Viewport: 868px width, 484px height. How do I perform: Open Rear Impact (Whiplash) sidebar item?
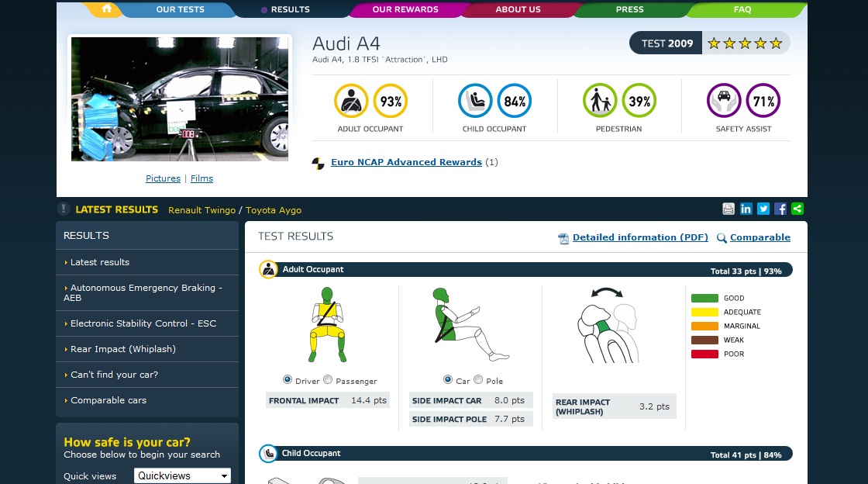tap(147, 350)
